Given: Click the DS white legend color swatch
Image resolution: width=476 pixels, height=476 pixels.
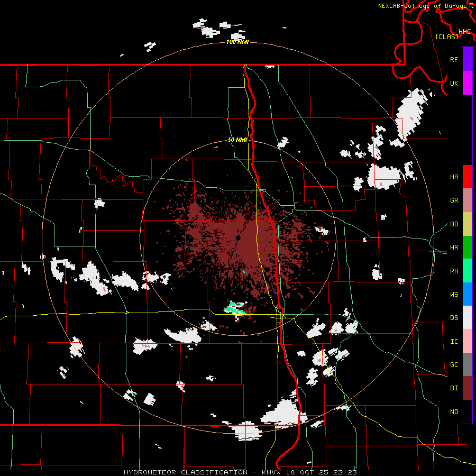Looking at the screenshot, I should point(467,317).
